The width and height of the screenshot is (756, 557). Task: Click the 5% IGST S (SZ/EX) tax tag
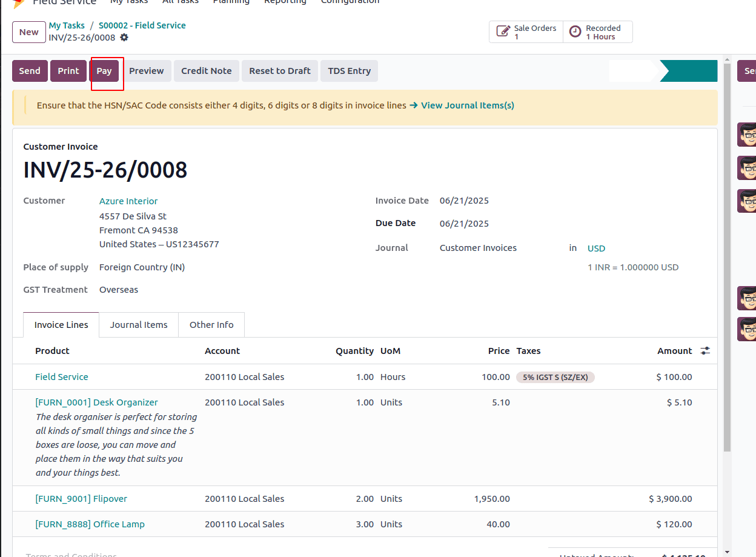pyautogui.click(x=555, y=377)
